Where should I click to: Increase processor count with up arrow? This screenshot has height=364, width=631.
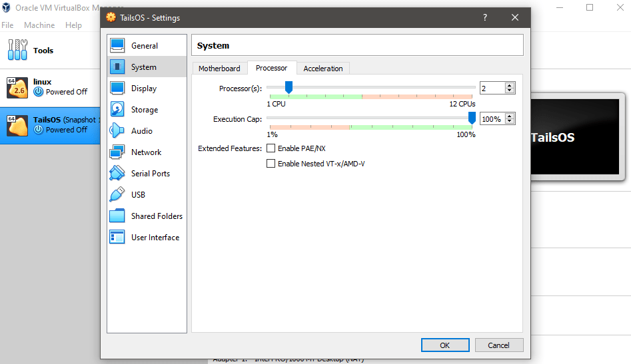point(510,86)
